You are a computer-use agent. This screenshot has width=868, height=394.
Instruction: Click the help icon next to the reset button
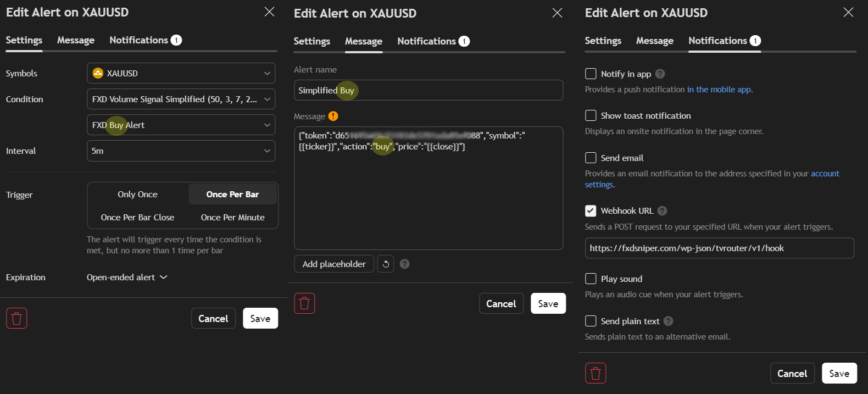pyautogui.click(x=404, y=264)
